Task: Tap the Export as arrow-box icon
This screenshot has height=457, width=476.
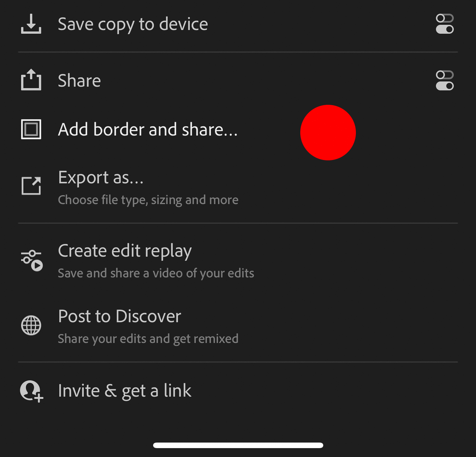Action: coord(31,186)
